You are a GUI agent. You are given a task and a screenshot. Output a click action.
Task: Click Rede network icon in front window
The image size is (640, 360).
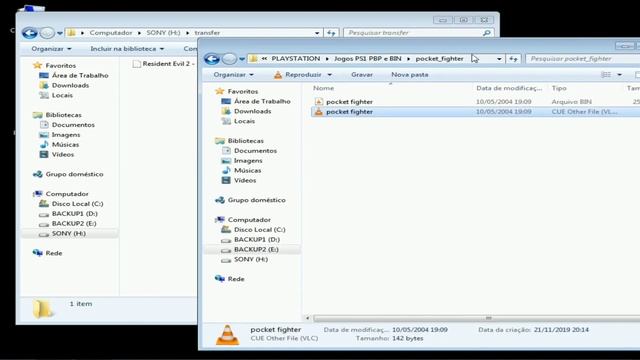pos(220,279)
